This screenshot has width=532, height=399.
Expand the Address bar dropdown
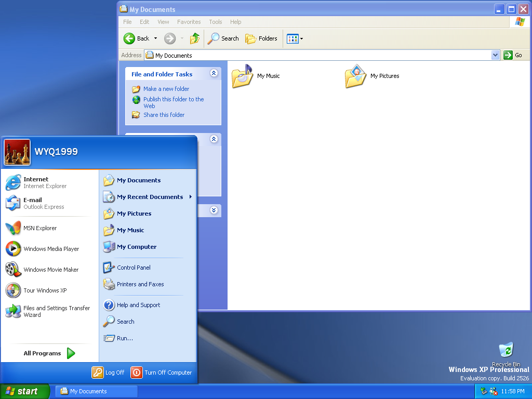(x=495, y=55)
